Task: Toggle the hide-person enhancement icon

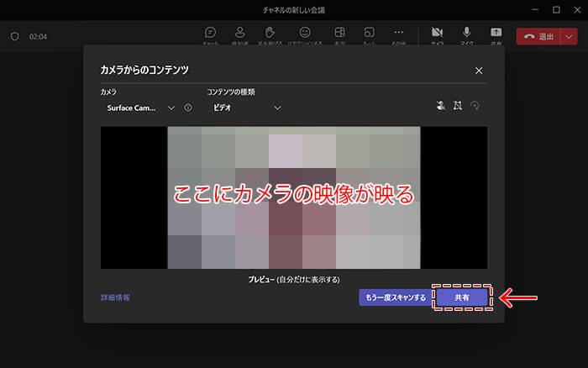Action: pos(441,106)
